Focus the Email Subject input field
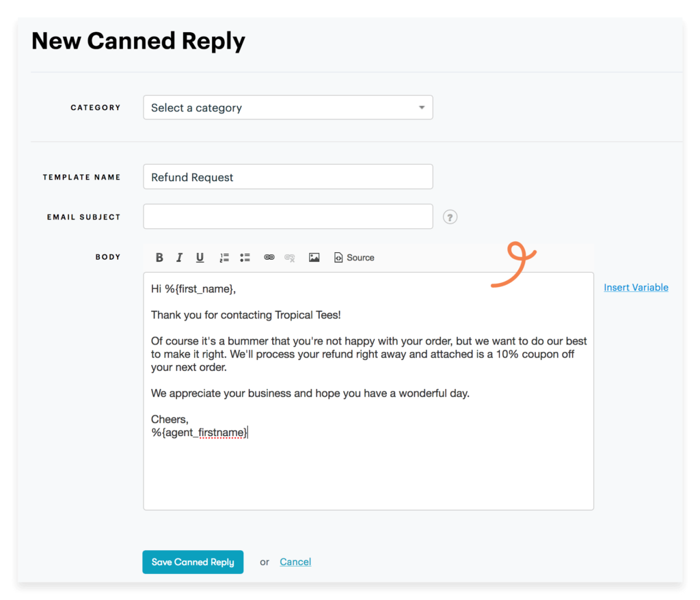 pos(287,217)
